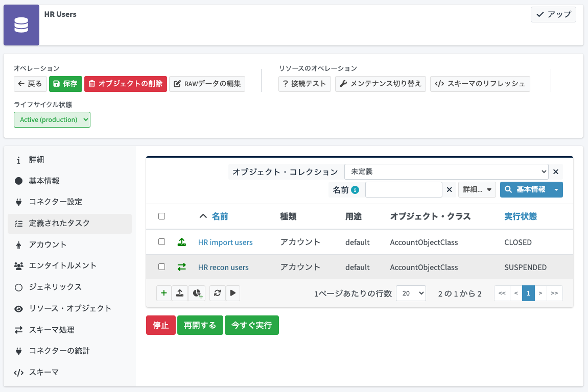
Task: Open the コネクター設定 sidebar section
Action: click(70, 202)
